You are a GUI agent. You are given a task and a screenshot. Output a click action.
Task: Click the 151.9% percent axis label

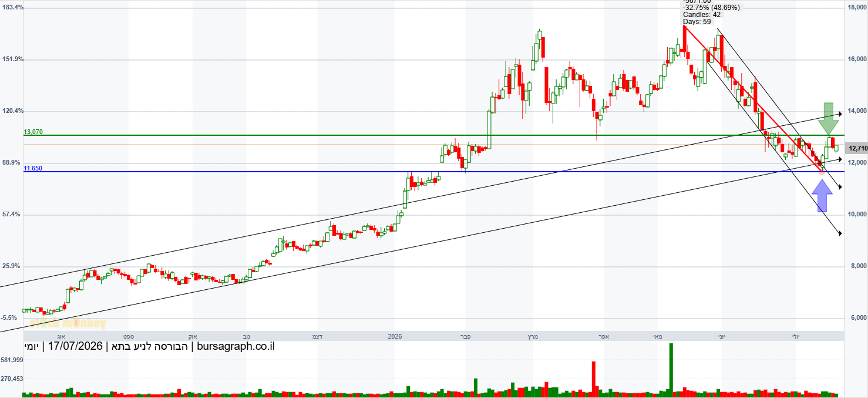[x=13, y=59]
